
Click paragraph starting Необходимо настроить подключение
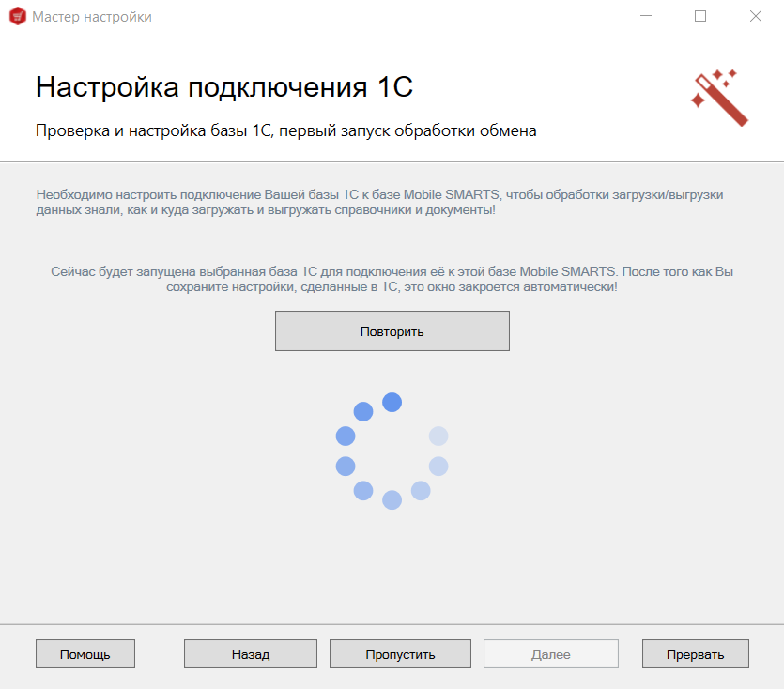tap(379, 202)
